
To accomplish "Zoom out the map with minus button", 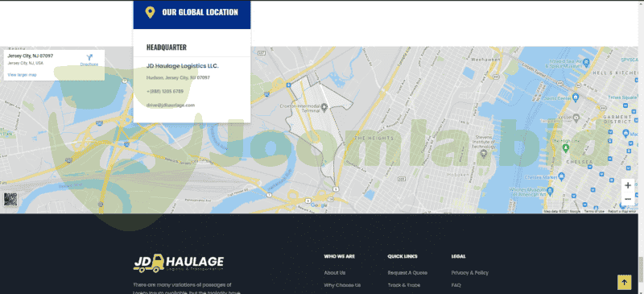I will click(x=628, y=199).
